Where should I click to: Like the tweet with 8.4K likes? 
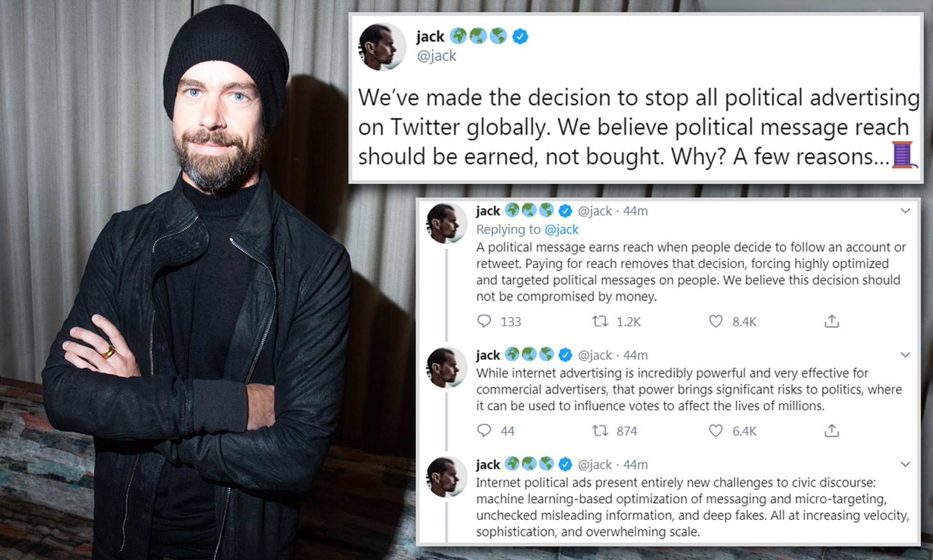point(715,321)
